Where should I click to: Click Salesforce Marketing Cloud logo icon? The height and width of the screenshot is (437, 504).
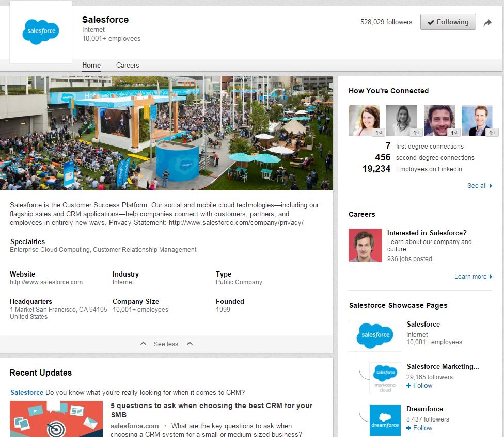coord(385,378)
